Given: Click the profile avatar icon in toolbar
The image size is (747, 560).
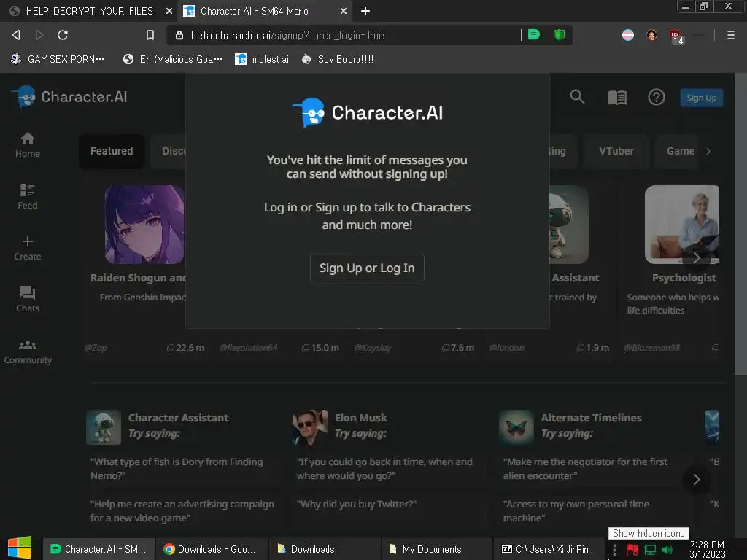Looking at the screenshot, I should pyautogui.click(x=651, y=35).
